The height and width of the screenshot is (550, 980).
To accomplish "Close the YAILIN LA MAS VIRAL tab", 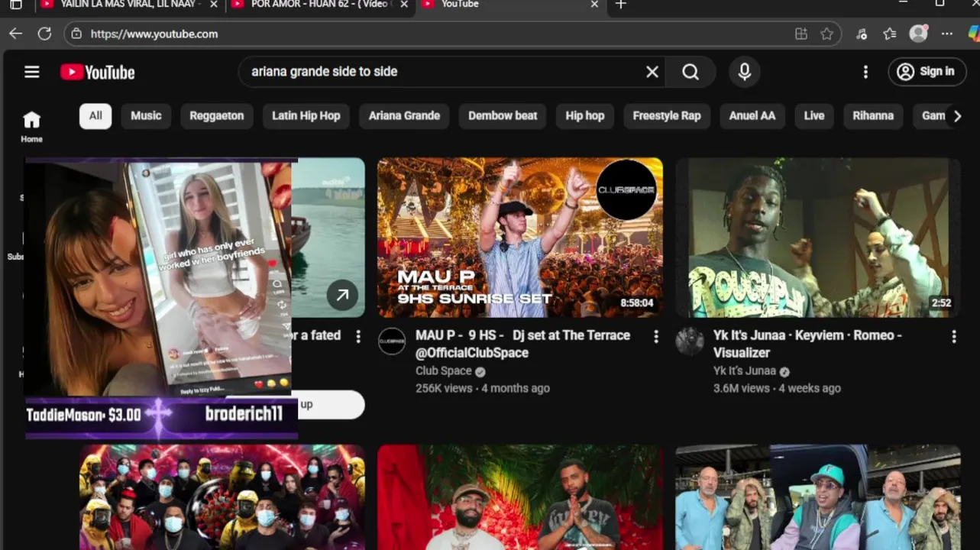I will click(x=213, y=5).
